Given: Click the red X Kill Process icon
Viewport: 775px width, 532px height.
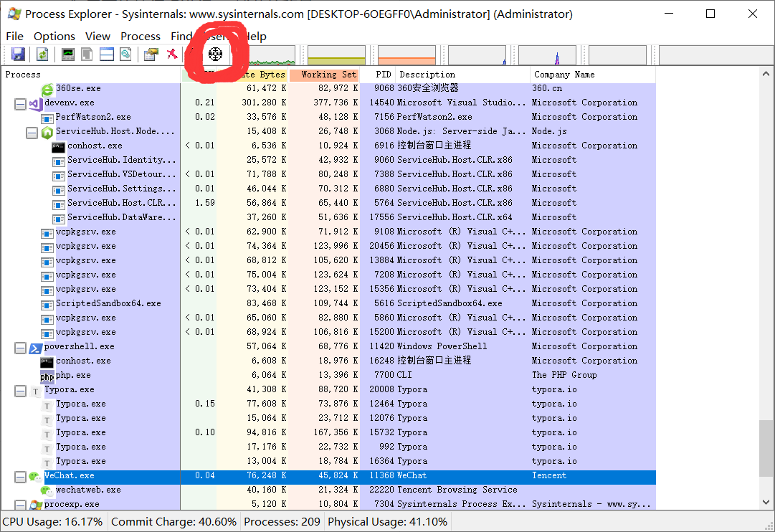Looking at the screenshot, I should tap(172, 53).
